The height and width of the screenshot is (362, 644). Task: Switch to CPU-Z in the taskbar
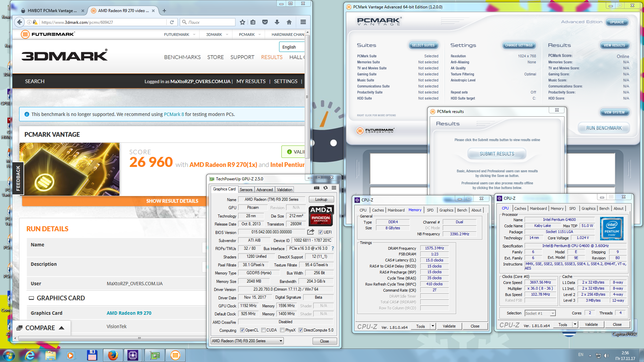[133, 355]
